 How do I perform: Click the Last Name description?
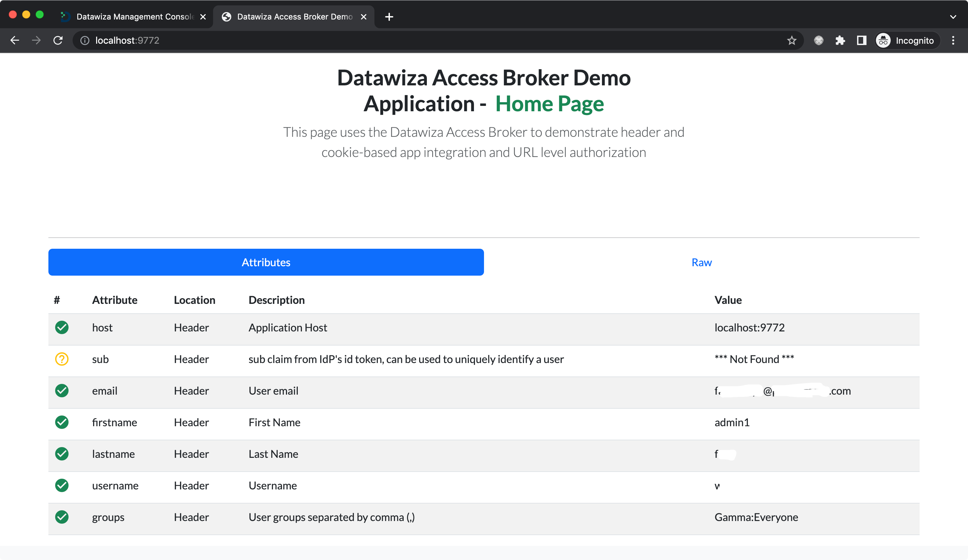tap(273, 454)
